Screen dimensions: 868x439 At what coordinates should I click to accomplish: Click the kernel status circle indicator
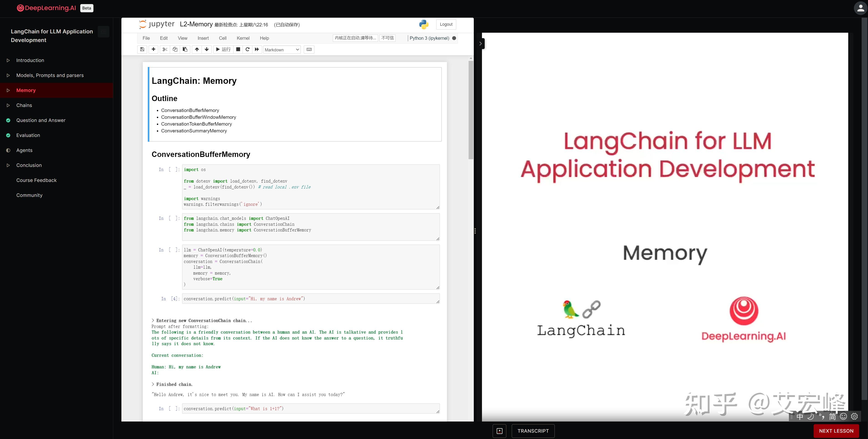coord(454,38)
